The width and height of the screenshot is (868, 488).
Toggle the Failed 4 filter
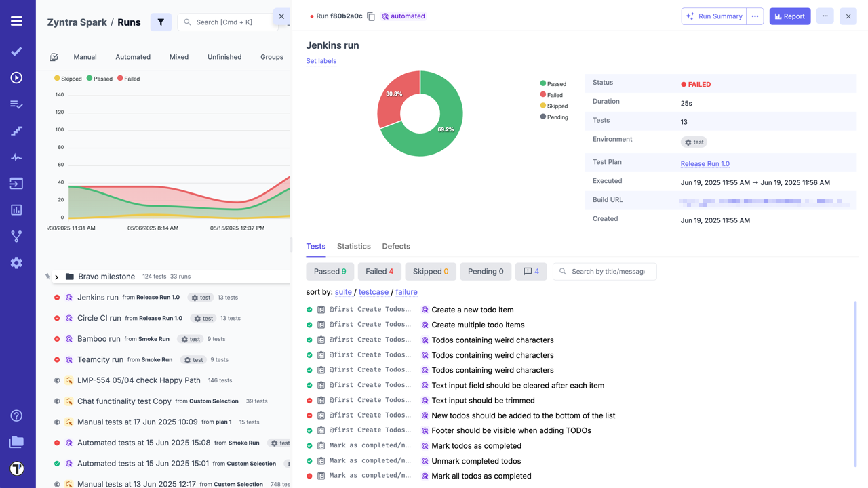[379, 272]
